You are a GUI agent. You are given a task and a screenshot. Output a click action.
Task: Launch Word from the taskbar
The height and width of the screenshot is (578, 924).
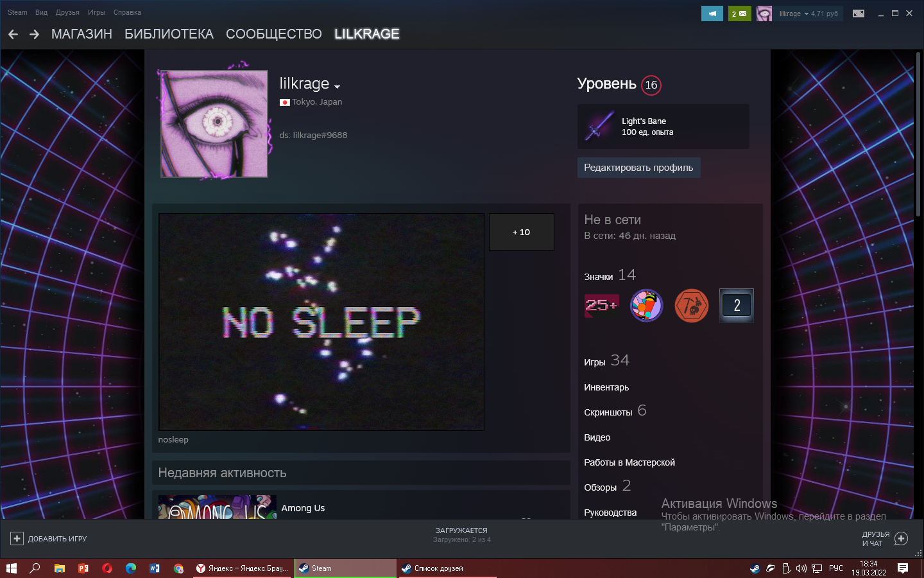155,568
